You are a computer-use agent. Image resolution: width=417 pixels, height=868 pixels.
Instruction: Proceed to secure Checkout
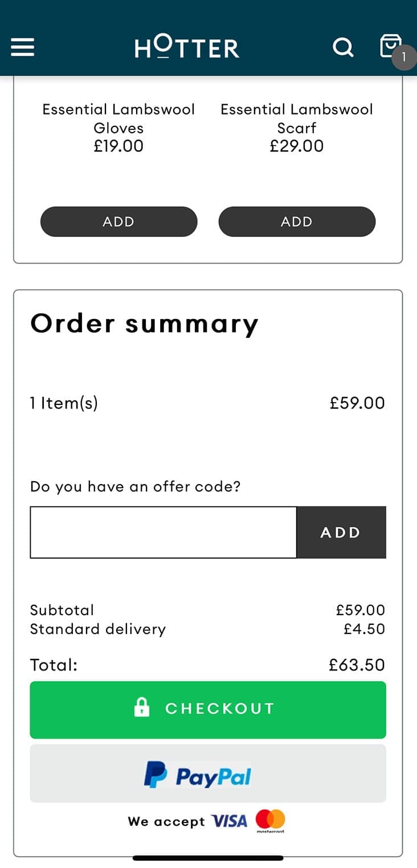[208, 709]
